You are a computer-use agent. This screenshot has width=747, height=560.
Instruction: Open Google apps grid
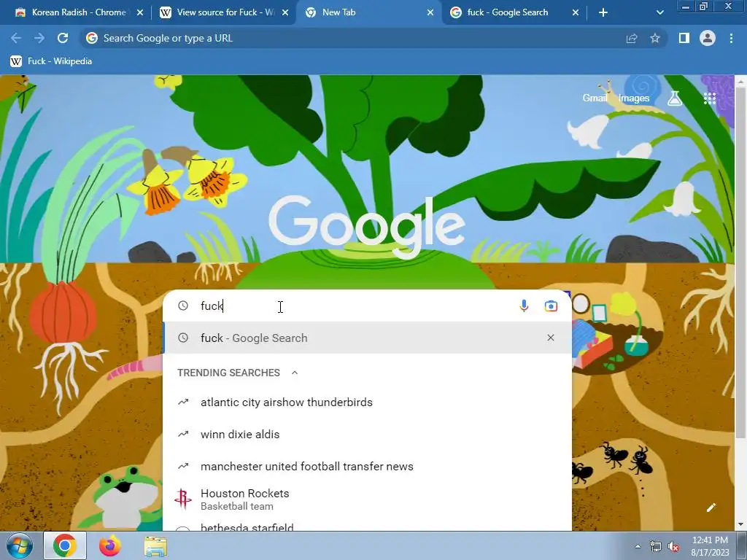[710, 98]
